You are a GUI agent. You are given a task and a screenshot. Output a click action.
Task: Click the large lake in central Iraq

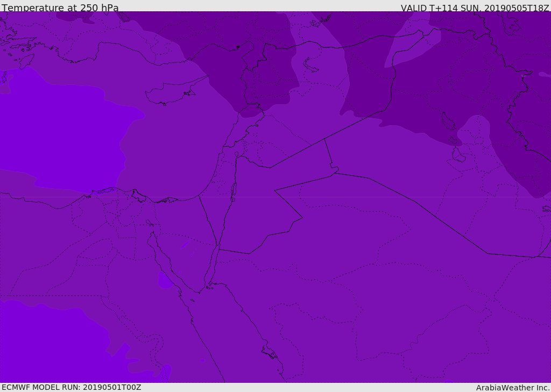(448, 122)
